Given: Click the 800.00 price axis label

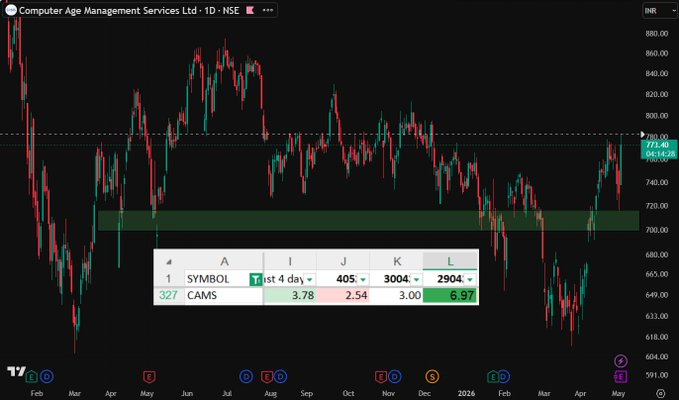Looking at the screenshot, I should 657,116.
